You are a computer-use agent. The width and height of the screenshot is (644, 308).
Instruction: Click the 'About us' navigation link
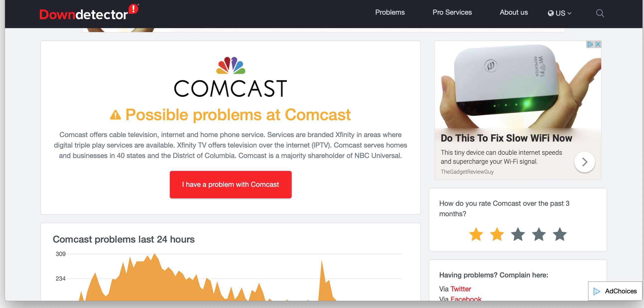pos(514,12)
